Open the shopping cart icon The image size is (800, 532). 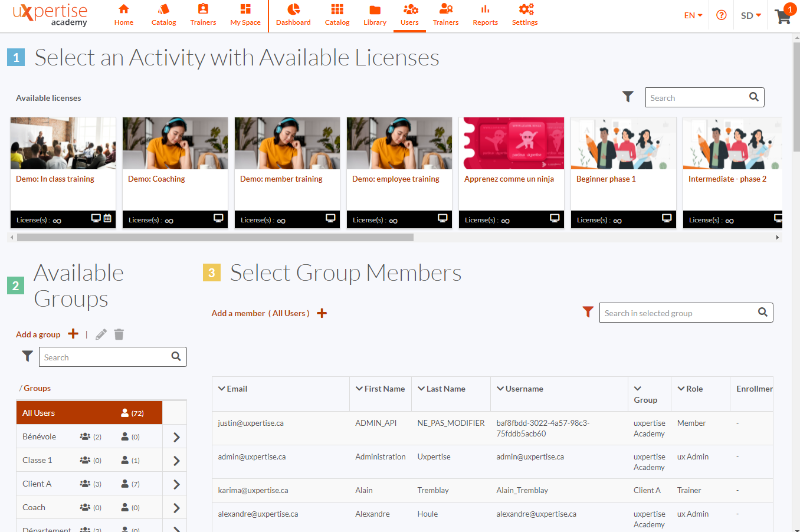pyautogui.click(x=783, y=17)
